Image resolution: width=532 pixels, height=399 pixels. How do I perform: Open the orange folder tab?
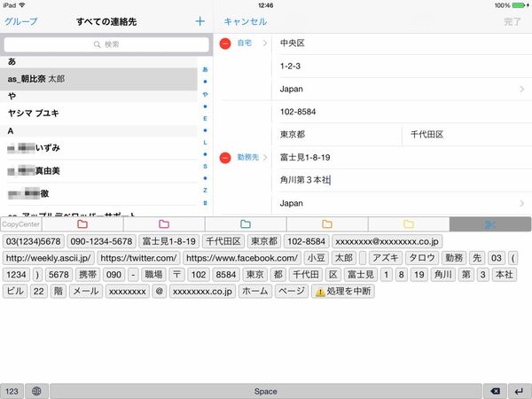coord(327,224)
